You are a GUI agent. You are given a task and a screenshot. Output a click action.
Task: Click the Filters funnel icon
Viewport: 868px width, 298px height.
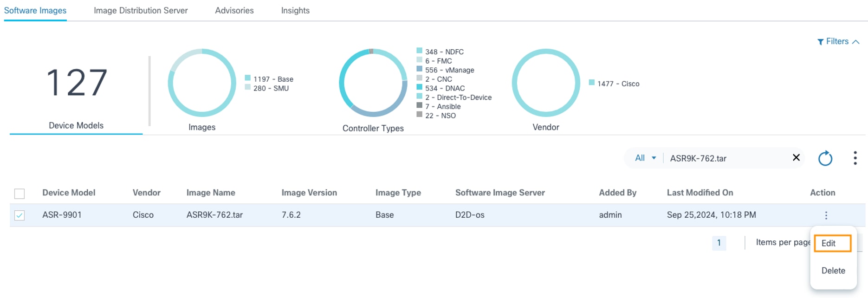click(x=820, y=42)
